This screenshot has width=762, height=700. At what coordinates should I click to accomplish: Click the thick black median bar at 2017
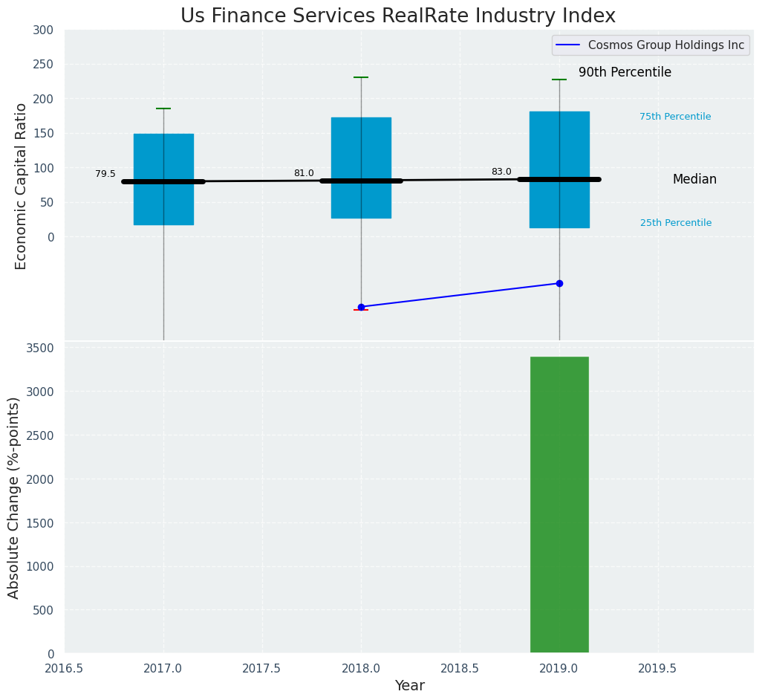click(x=164, y=182)
